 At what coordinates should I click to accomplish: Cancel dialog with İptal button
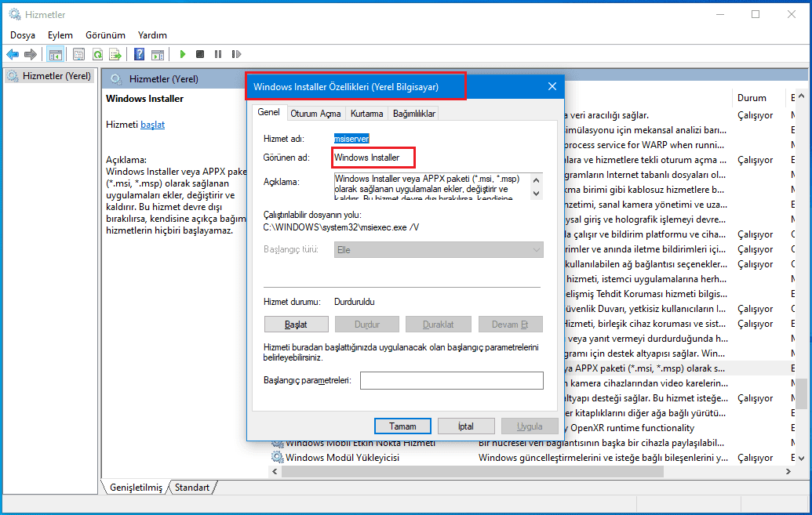point(465,426)
